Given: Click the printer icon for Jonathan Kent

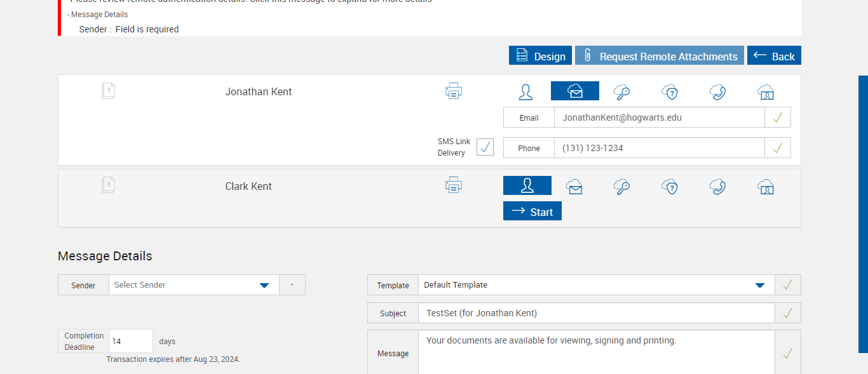Looking at the screenshot, I should coord(453,91).
